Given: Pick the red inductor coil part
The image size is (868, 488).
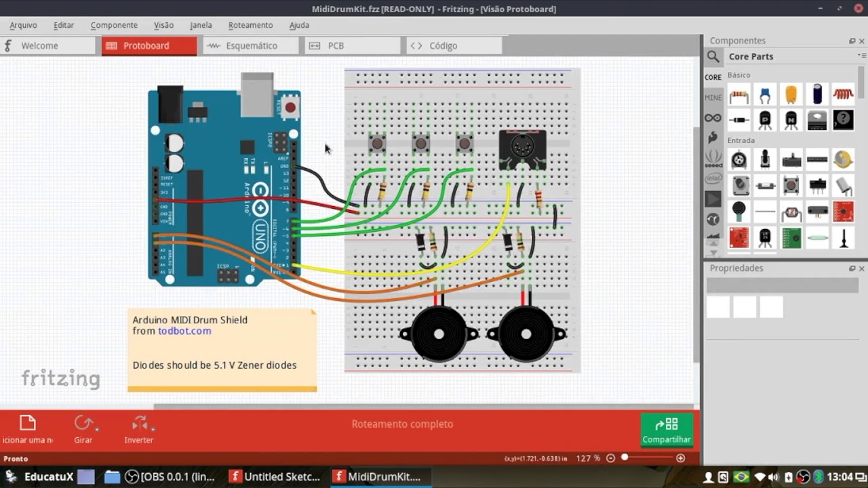Looking at the screenshot, I should (x=843, y=94).
